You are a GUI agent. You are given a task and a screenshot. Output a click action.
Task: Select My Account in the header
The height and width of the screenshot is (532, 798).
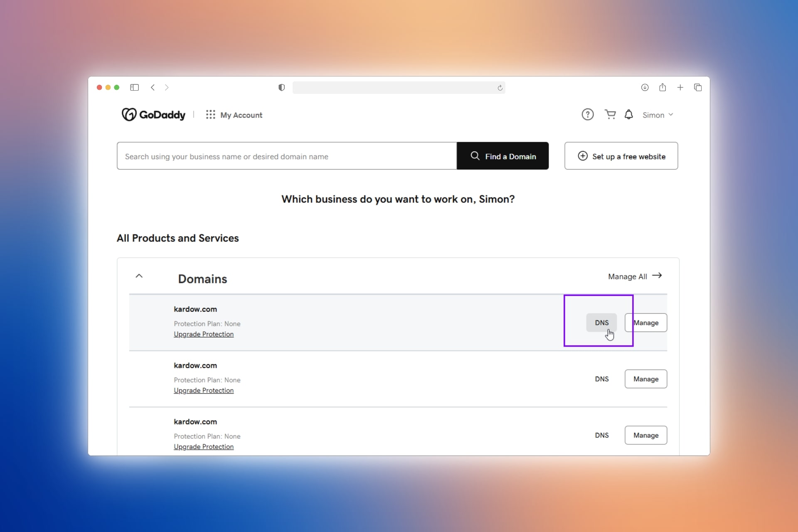point(242,115)
